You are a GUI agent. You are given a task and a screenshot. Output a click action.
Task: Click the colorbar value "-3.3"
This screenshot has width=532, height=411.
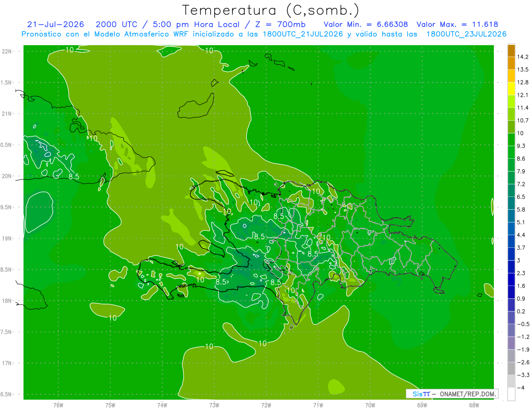523,375
